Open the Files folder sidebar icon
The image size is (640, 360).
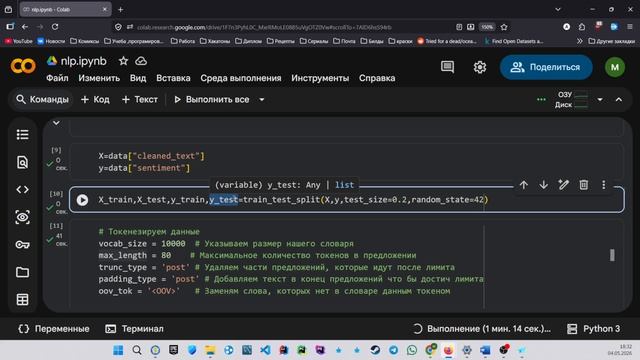pos(22,272)
